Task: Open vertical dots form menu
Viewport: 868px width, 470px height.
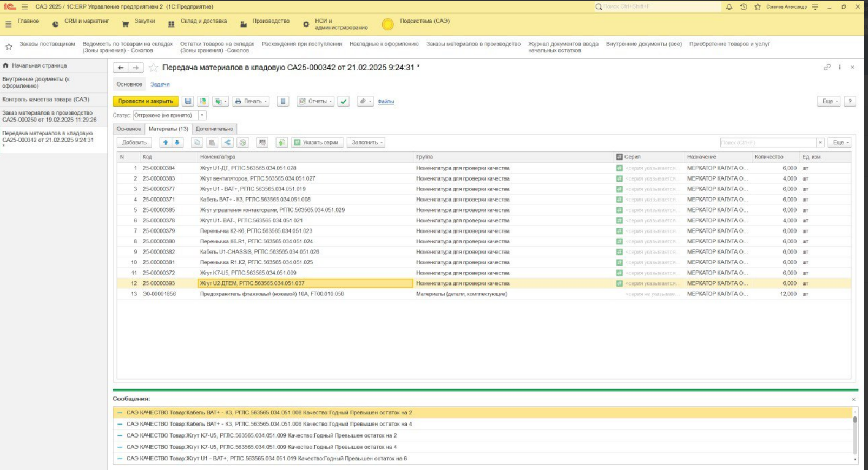Action: point(840,67)
